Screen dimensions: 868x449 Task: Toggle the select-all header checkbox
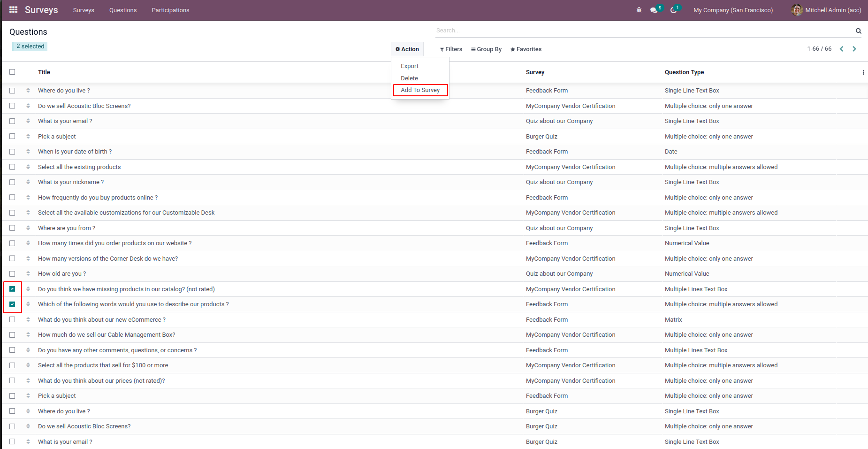coord(12,72)
